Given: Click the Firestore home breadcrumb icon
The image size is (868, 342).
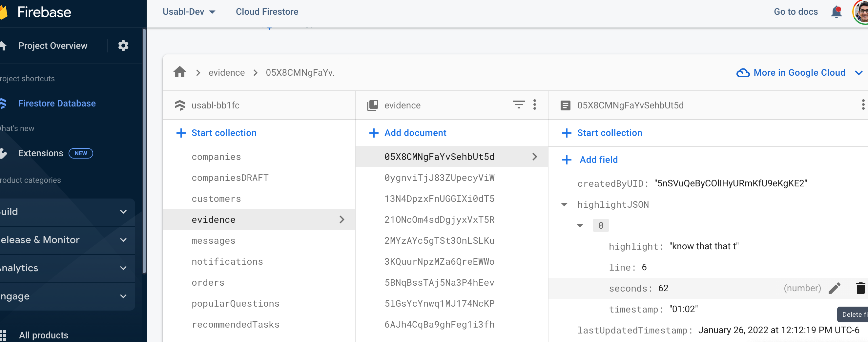Looking at the screenshot, I should tap(180, 72).
